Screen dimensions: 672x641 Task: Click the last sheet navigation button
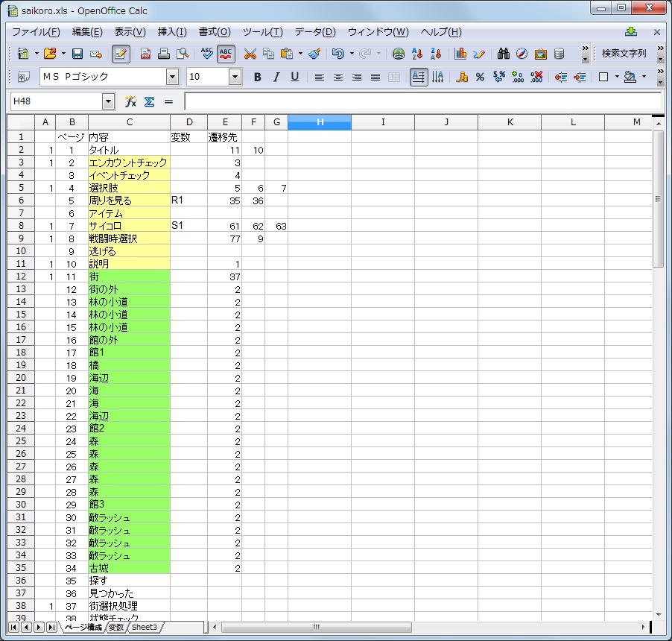coord(51,628)
